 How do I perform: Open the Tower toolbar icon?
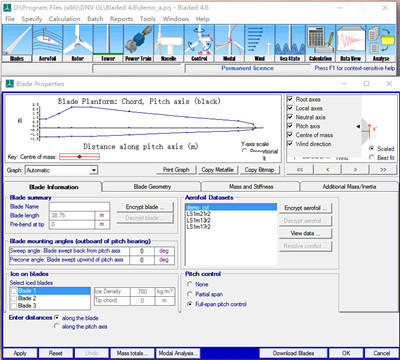coord(108,44)
